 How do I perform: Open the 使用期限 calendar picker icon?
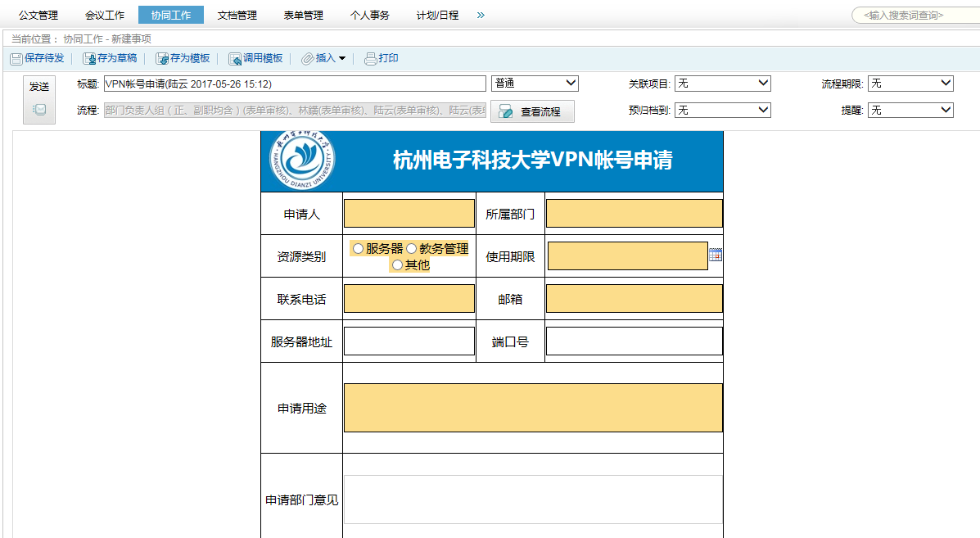coord(716,255)
